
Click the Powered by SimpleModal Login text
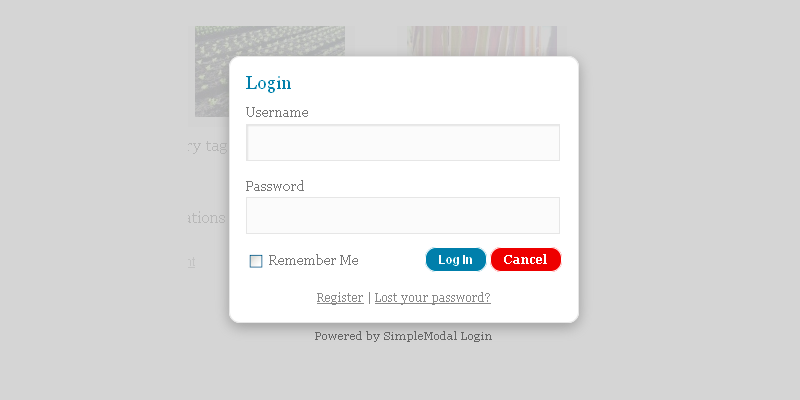[x=403, y=337]
